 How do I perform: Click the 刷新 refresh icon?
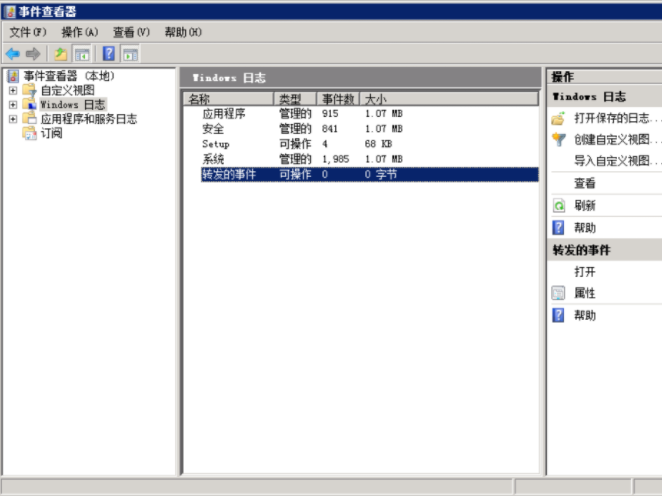(x=558, y=206)
